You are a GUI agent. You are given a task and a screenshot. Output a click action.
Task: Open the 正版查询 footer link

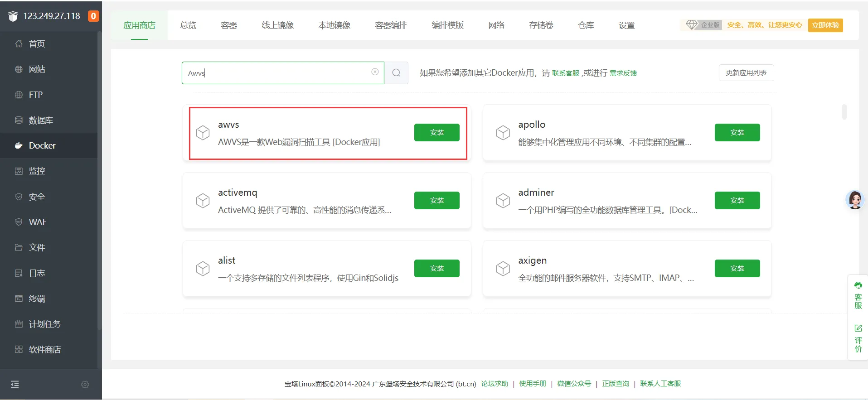(x=616, y=384)
